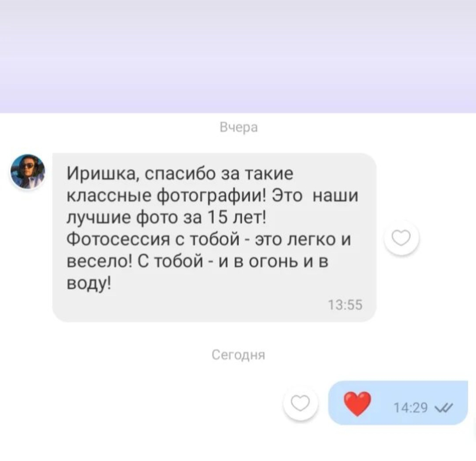Click the Сегодня date separator
The height and width of the screenshot is (461, 476).
coord(238,355)
